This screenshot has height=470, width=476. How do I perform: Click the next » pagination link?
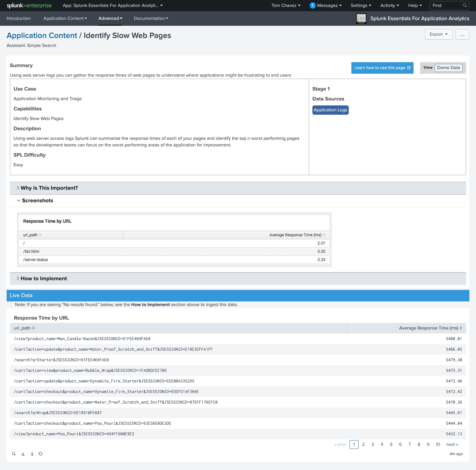[452, 444]
